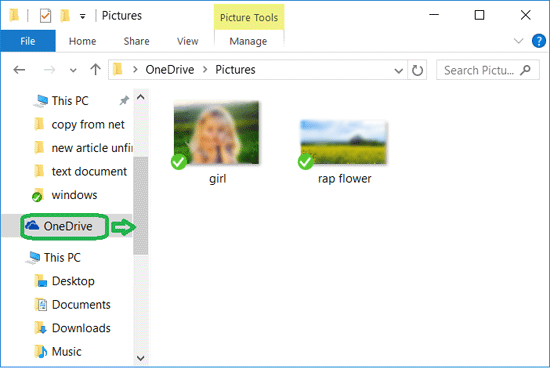Image resolution: width=550 pixels, height=369 pixels.
Task: Minimize the Pictures window
Action: (434, 15)
